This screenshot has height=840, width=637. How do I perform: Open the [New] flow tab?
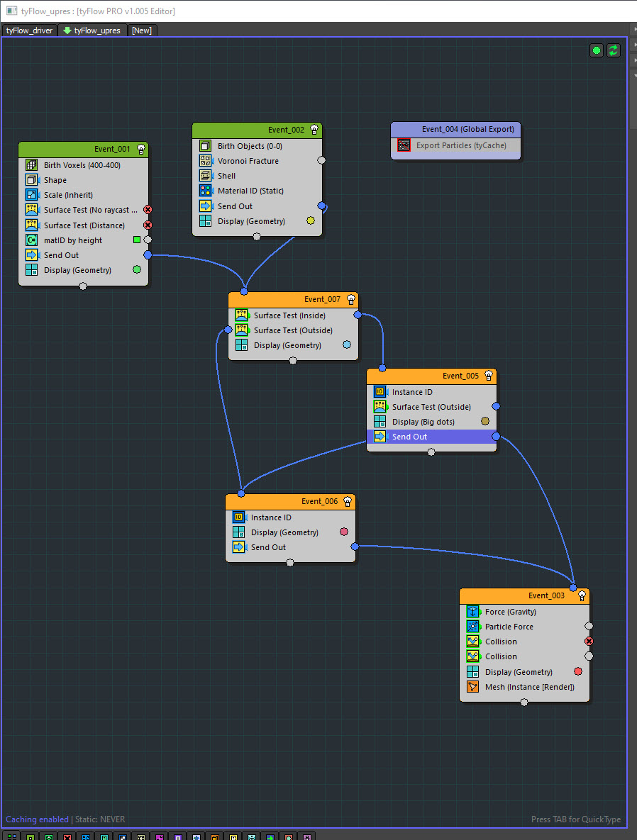[x=142, y=30]
